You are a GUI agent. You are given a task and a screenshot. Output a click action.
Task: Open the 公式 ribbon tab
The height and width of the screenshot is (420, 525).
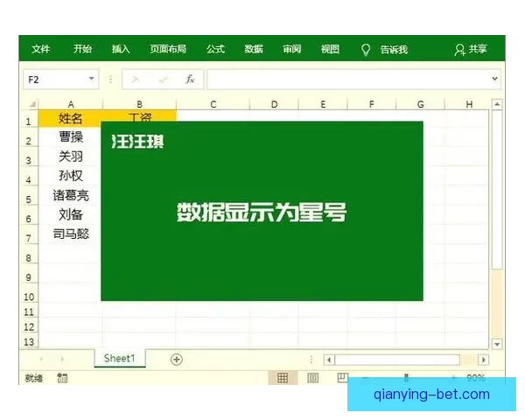tap(215, 49)
